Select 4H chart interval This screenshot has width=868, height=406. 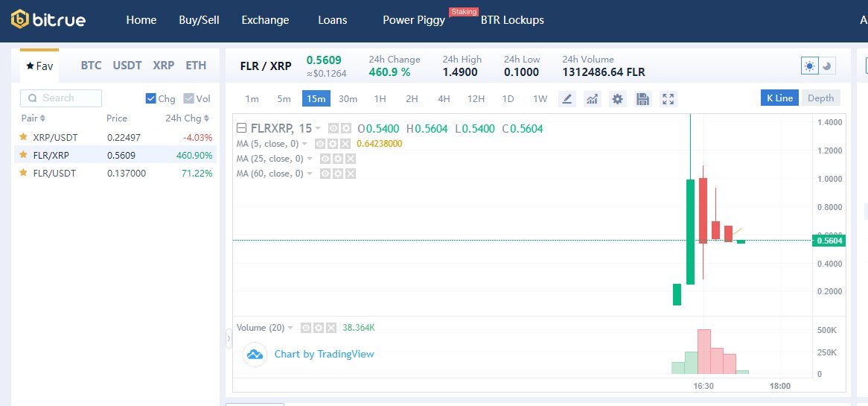pyautogui.click(x=444, y=98)
